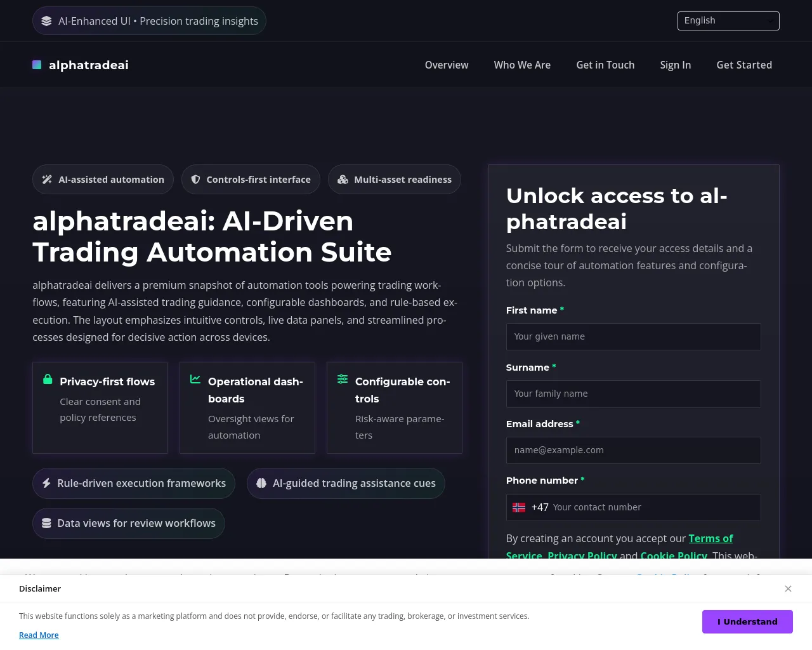
Task: Close the Disclaimer banner
Action: [788, 588]
